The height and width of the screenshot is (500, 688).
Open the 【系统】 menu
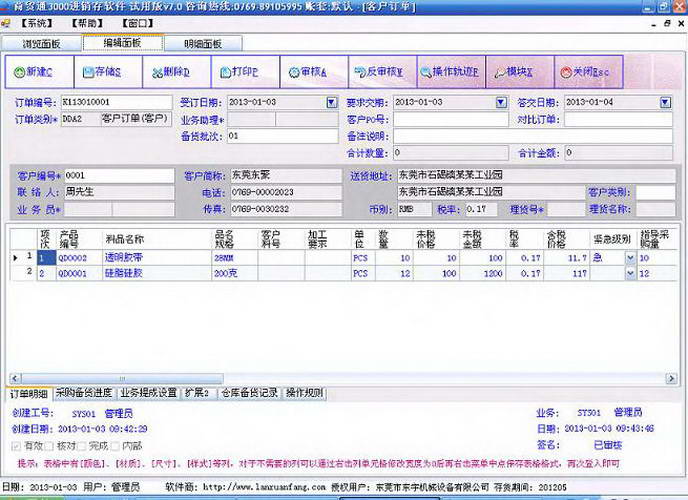tap(38, 22)
